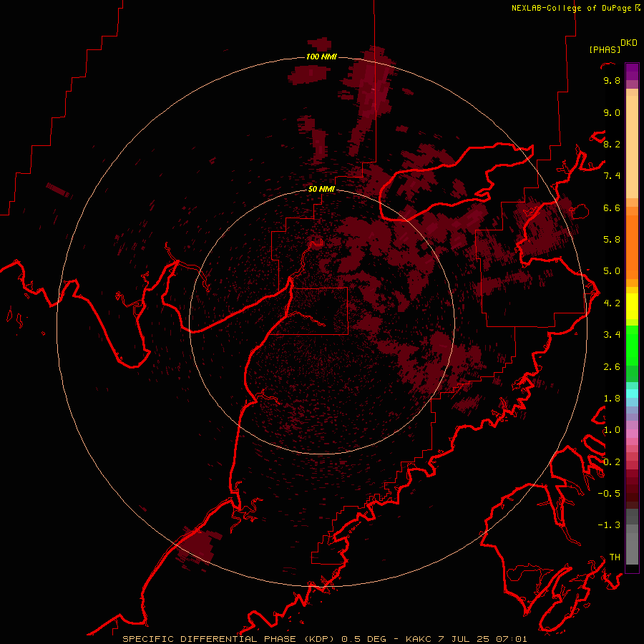
Task: Click the 1.0 scale label
Action: (x=612, y=429)
